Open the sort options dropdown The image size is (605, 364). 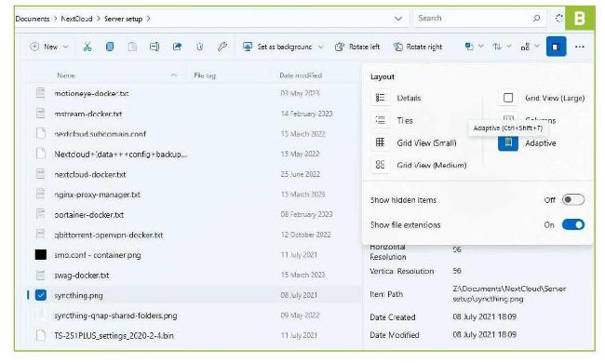tap(502, 47)
